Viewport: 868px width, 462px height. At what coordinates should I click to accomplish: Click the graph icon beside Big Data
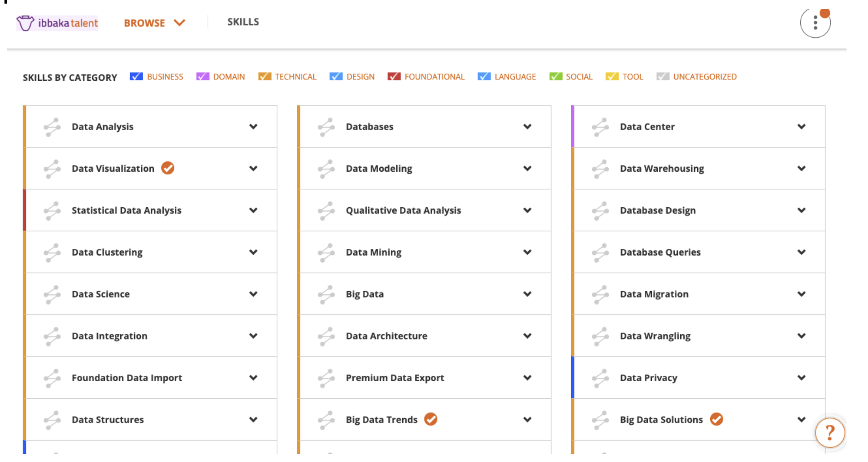(x=326, y=294)
